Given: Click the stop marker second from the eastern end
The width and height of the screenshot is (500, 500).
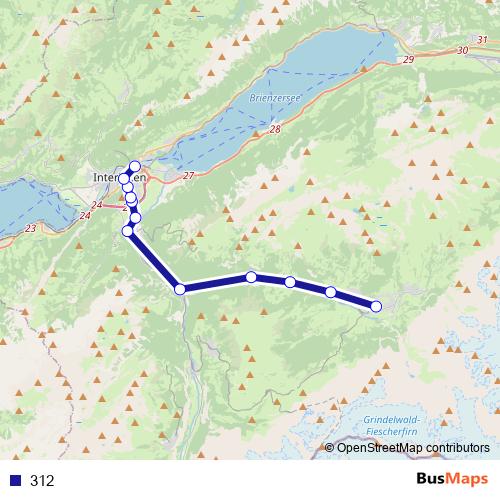Looking at the screenshot, I should (x=330, y=292).
